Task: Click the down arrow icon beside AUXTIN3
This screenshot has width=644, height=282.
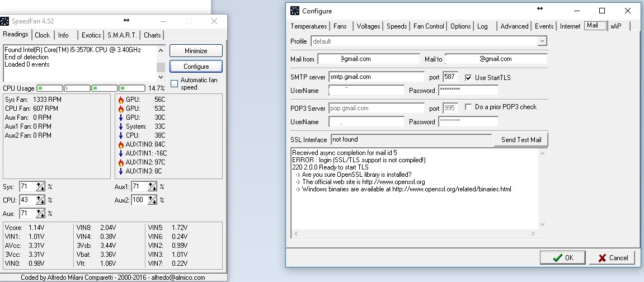Action: point(121,172)
